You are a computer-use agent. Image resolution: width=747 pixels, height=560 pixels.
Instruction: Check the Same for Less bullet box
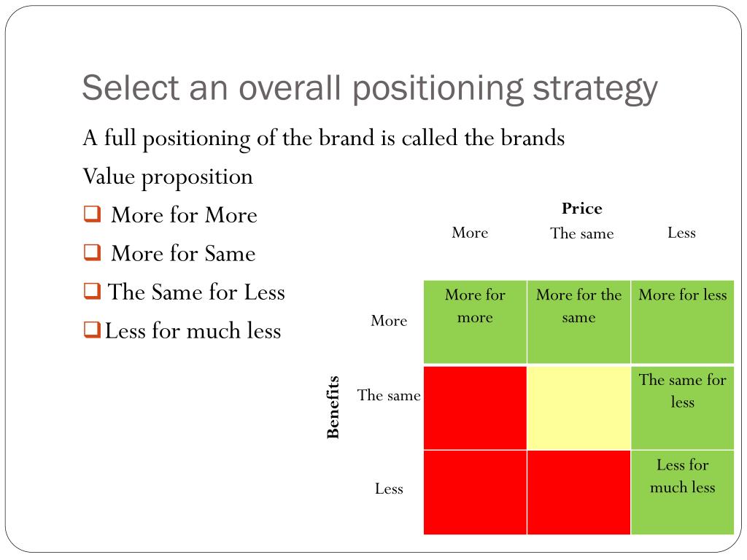(92, 291)
